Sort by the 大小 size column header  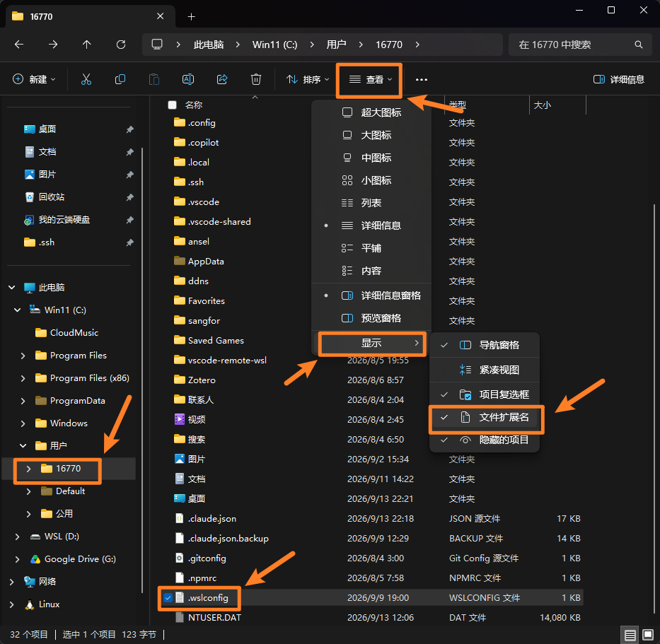557,105
